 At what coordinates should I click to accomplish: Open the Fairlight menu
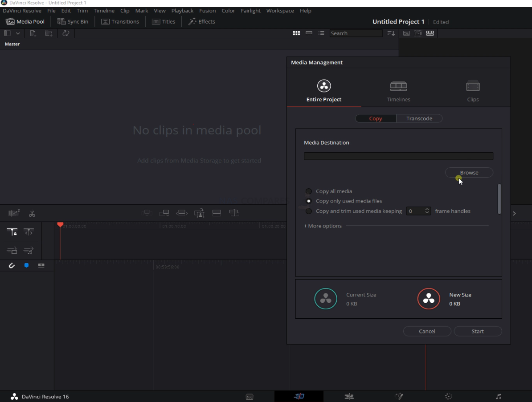point(251,11)
